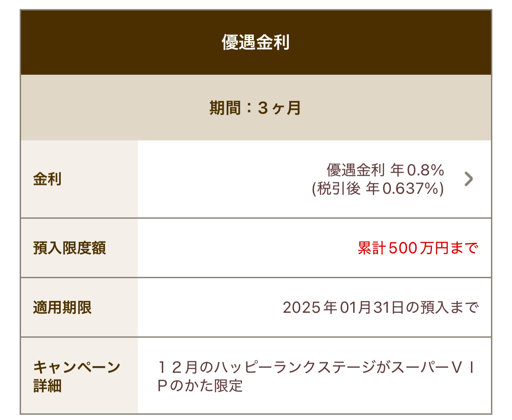Click Pのかた限定 text in campaign details

tap(200, 386)
